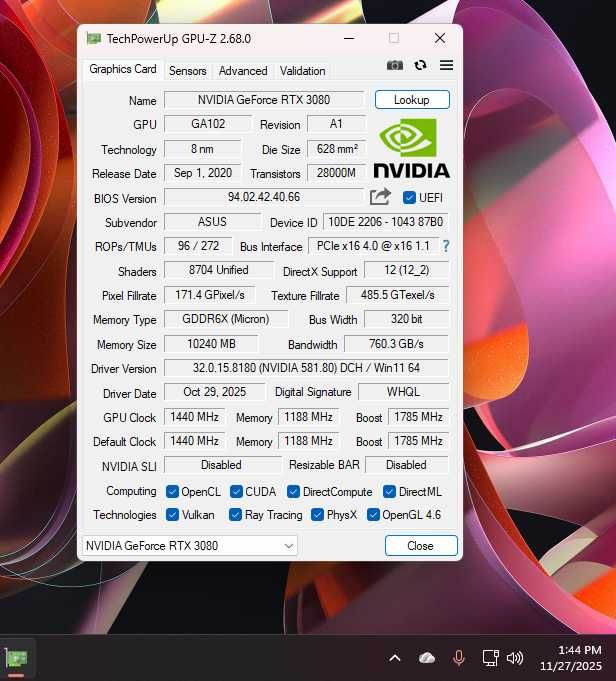The image size is (616, 681).
Task: Click the refresh arrows icon
Action: [x=420, y=65]
